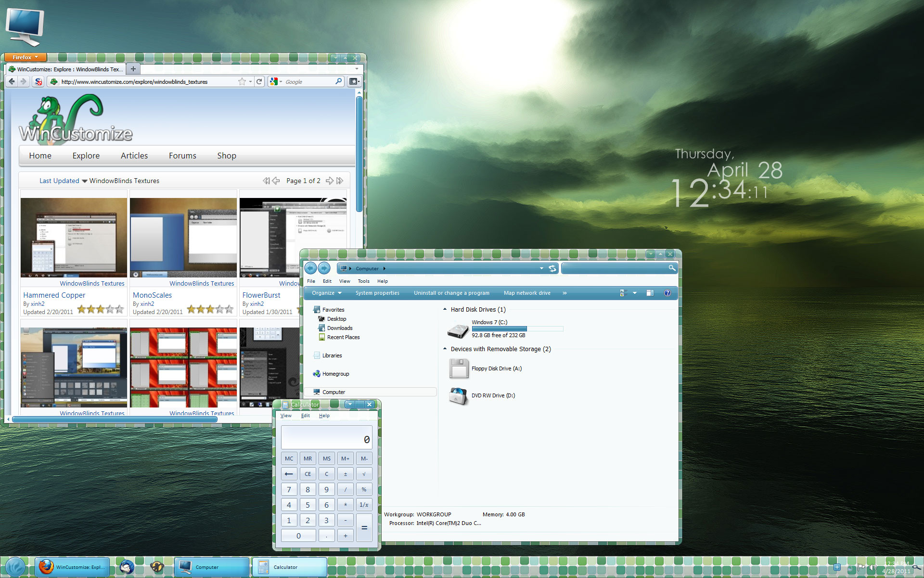Screen dimensions: 924x578
Task: Open the monitor desktop icon at top left
Action: 24,26
